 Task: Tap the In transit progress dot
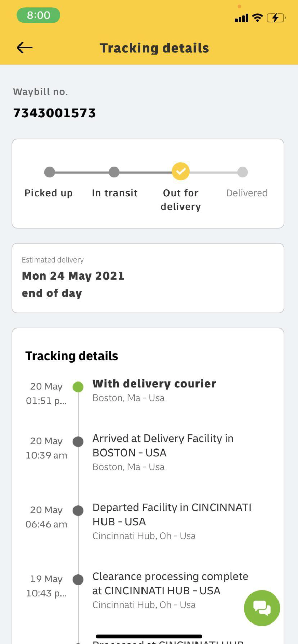[114, 172]
